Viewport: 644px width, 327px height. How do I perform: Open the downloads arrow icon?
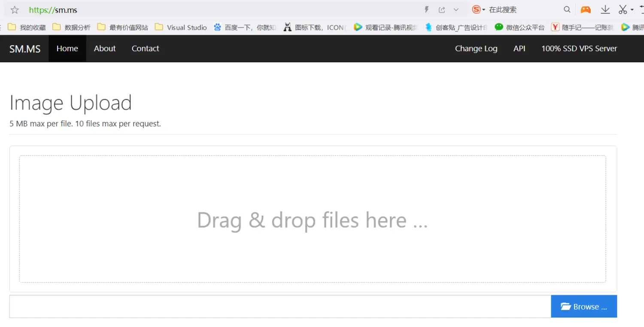605,9
